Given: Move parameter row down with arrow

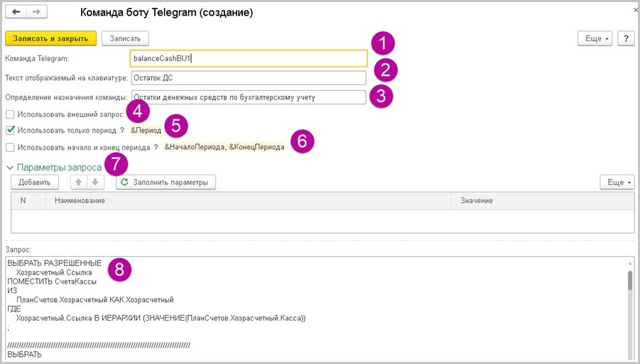Looking at the screenshot, I should [96, 182].
